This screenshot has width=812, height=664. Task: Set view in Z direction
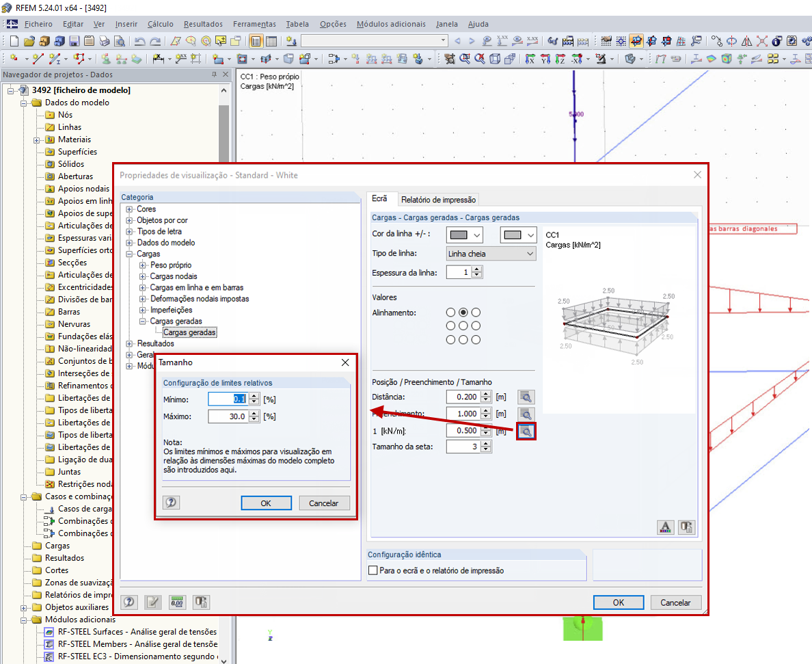pos(560,59)
